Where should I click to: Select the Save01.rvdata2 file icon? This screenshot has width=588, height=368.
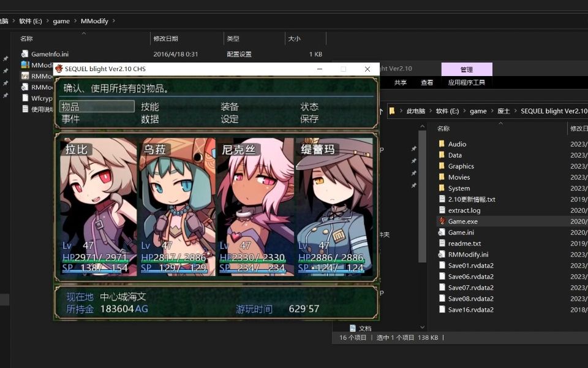pos(442,266)
